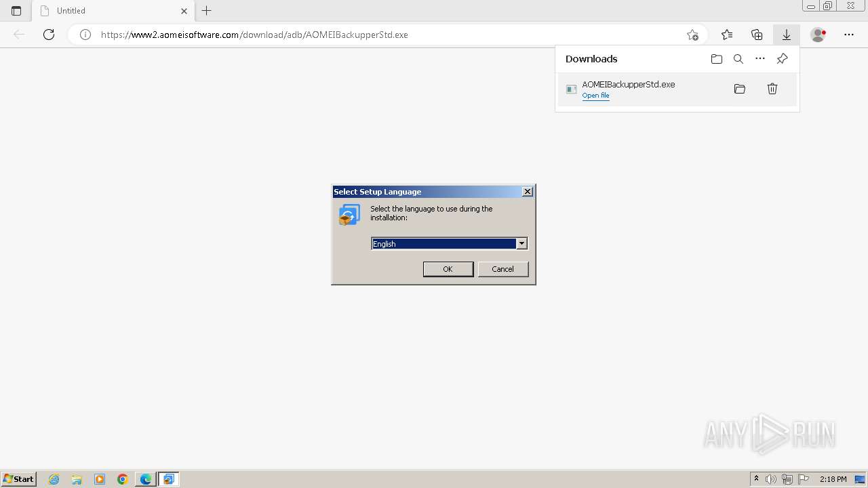The width and height of the screenshot is (868, 488).
Task: Open file link for AOMEIBackupperStd.exe
Action: 595,96
